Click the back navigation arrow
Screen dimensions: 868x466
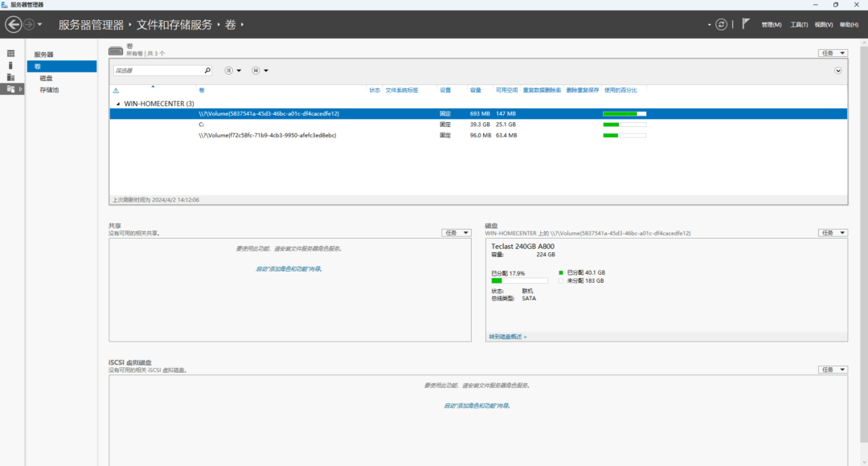pos(14,24)
